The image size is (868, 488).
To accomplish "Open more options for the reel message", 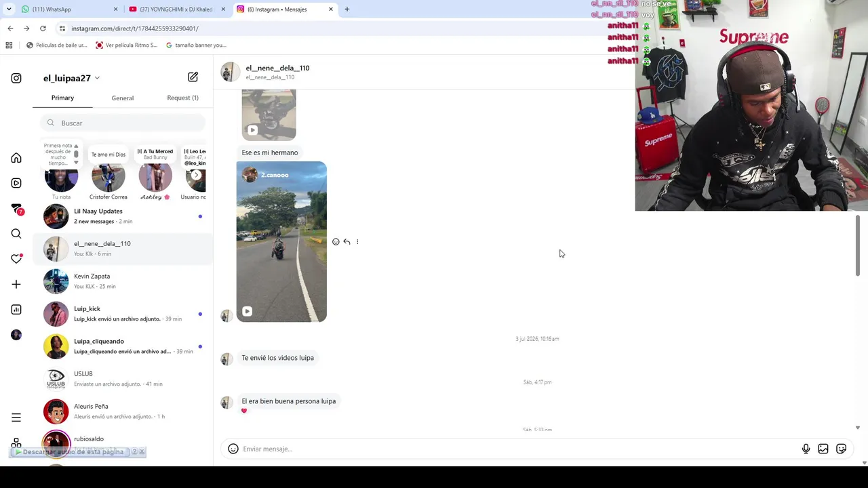I will (357, 242).
